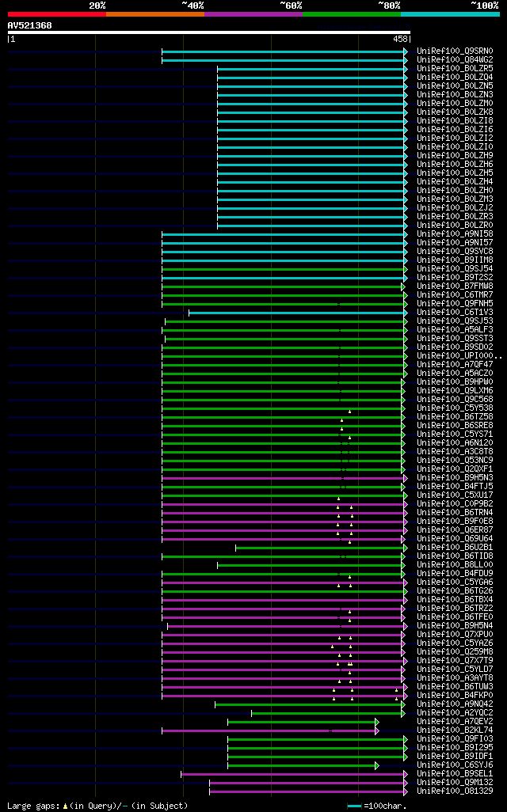Select the label UniRef100_Q9LXM6

click(x=456, y=390)
